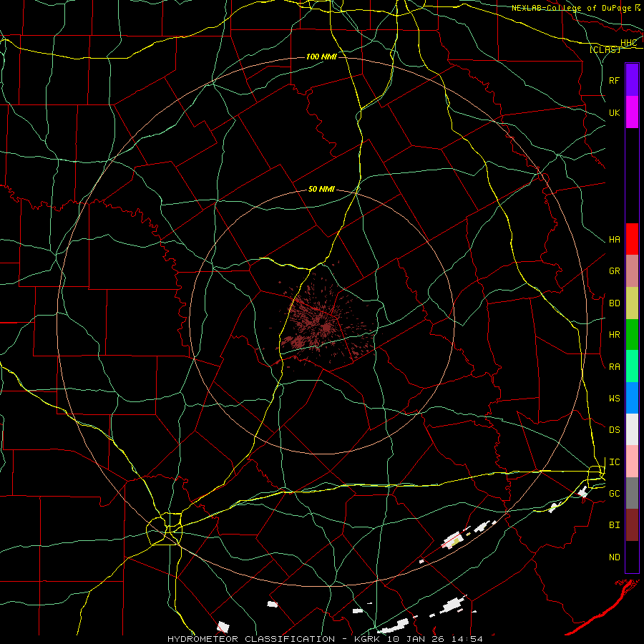
Task: Click the DS legend label
Action: coord(614,430)
